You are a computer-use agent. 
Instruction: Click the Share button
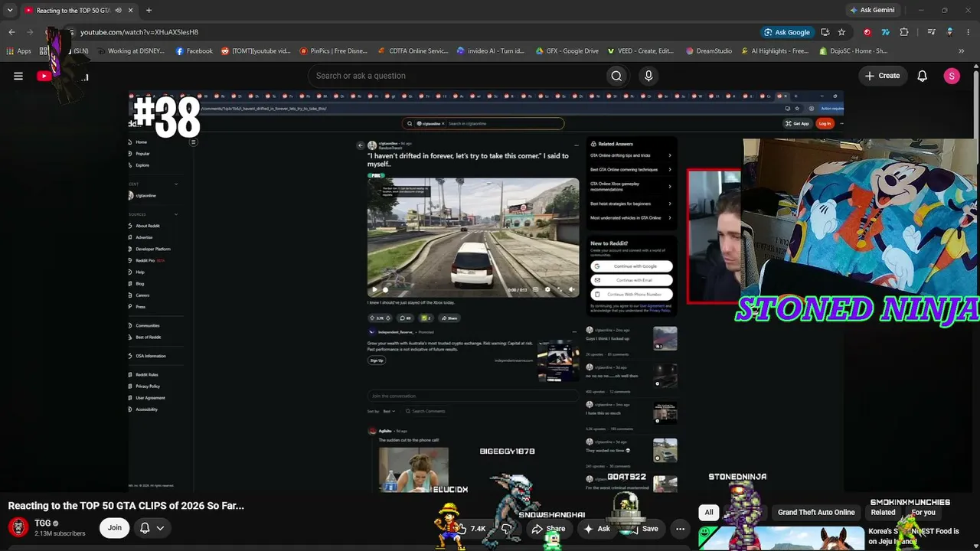click(548, 528)
